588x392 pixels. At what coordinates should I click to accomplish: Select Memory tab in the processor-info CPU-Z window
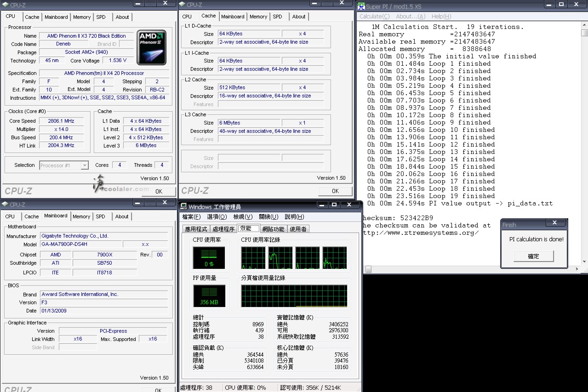(x=82, y=17)
